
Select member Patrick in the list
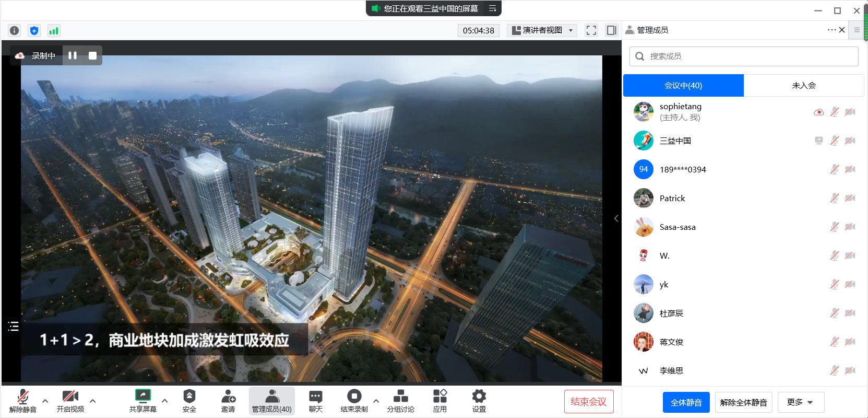pyautogui.click(x=744, y=198)
